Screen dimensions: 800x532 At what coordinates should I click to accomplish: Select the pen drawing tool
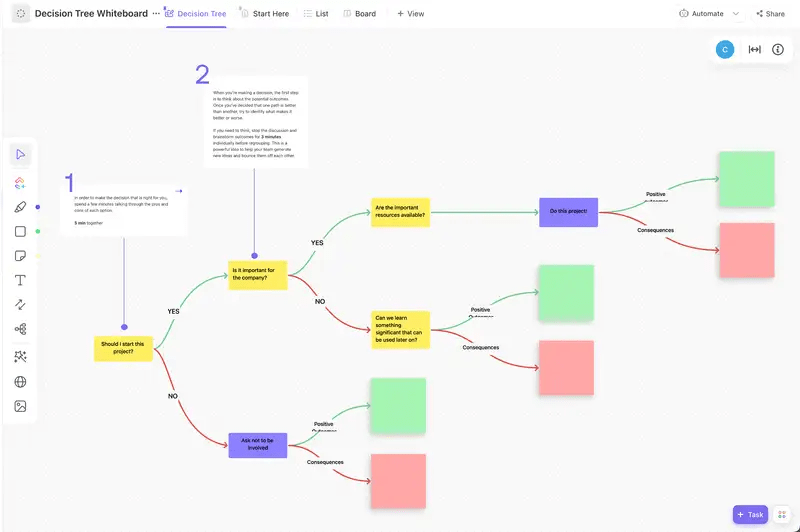[x=20, y=207]
